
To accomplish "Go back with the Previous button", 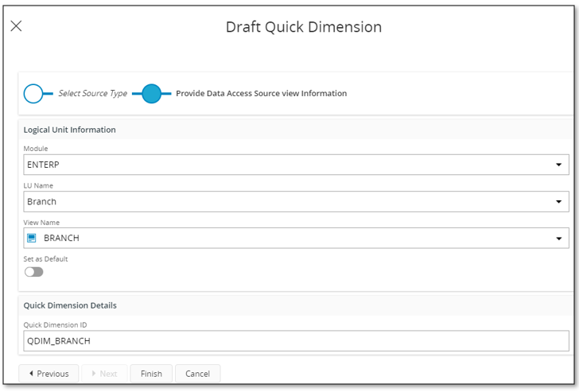I will [49, 374].
